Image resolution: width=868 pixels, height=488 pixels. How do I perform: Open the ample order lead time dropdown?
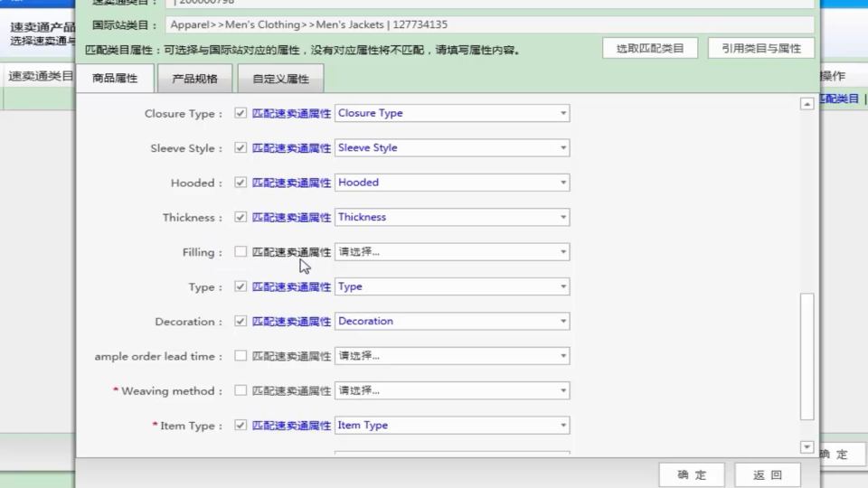[452, 356]
